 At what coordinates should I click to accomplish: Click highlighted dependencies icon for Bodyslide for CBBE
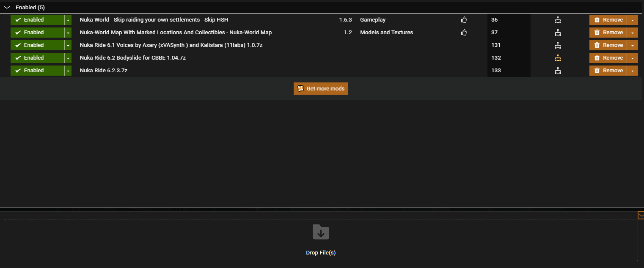coord(558,58)
